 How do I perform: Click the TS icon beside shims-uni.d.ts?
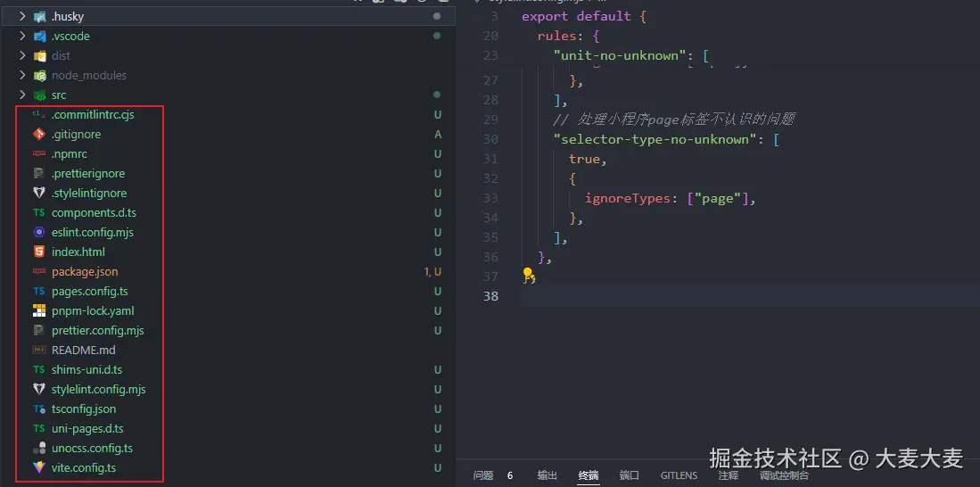pyautogui.click(x=39, y=369)
